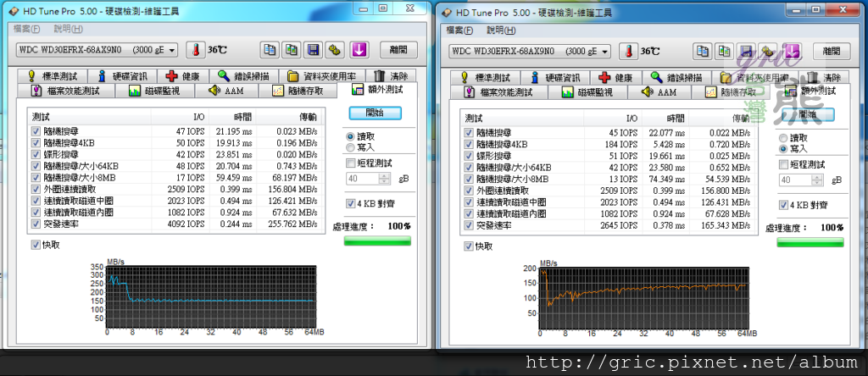Image resolution: width=868 pixels, height=376 pixels.
Task: Click 離開 button in left window
Action: tap(398, 50)
